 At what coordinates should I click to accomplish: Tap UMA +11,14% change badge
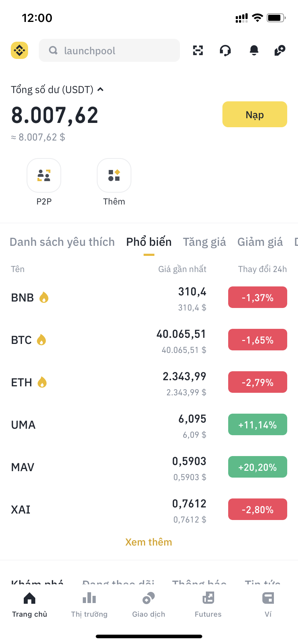point(257,425)
